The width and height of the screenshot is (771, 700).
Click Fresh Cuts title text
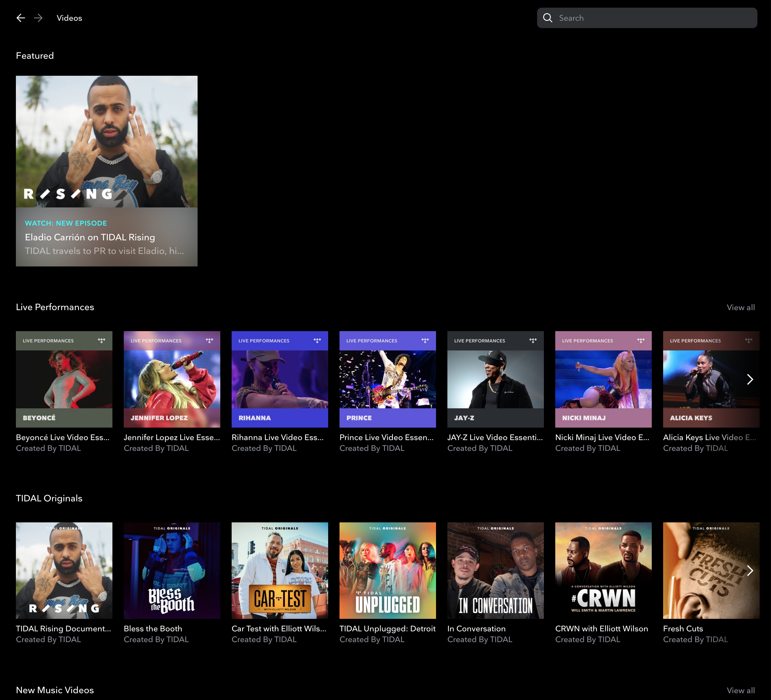(x=683, y=628)
